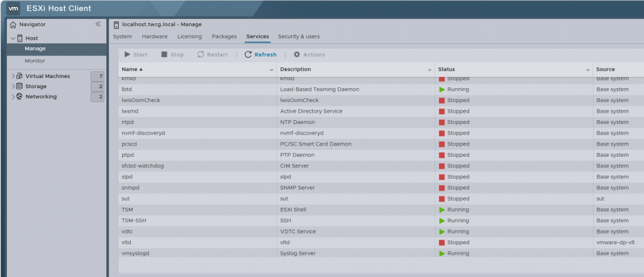The width and height of the screenshot is (644, 277).
Task: Click the green Running icon for TSM-SSH
Action: tap(441, 221)
